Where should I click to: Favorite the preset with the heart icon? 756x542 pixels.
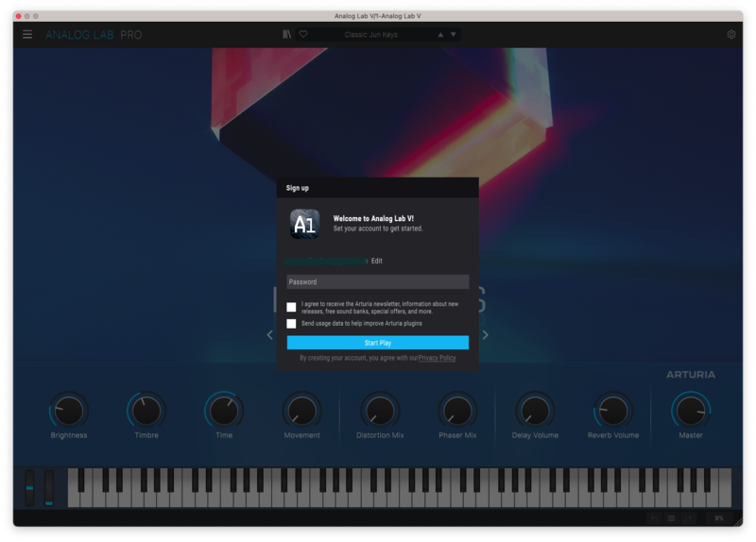pyautogui.click(x=303, y=35)
